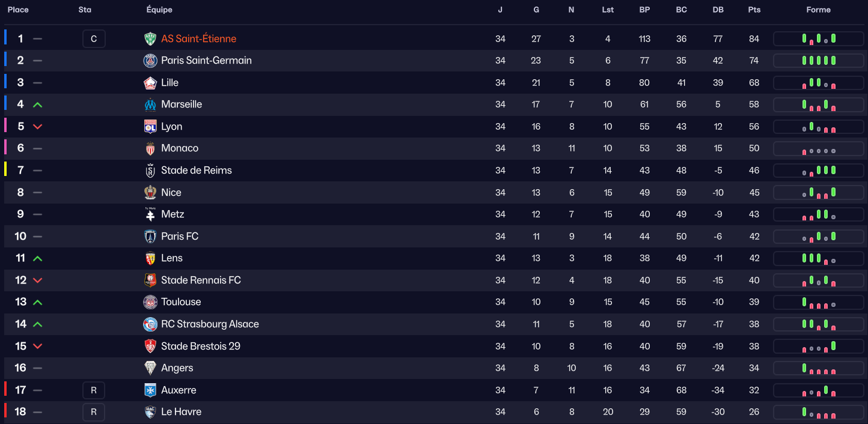The image size is (868, 424).
Task: Click the Lille club logo
Action: click(x=150, y=83)
